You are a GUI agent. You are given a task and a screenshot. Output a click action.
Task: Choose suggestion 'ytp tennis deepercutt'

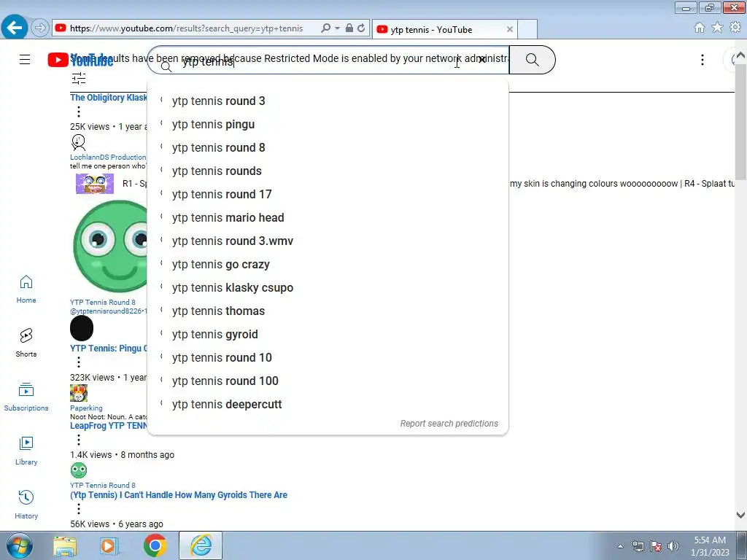[328, 404]
